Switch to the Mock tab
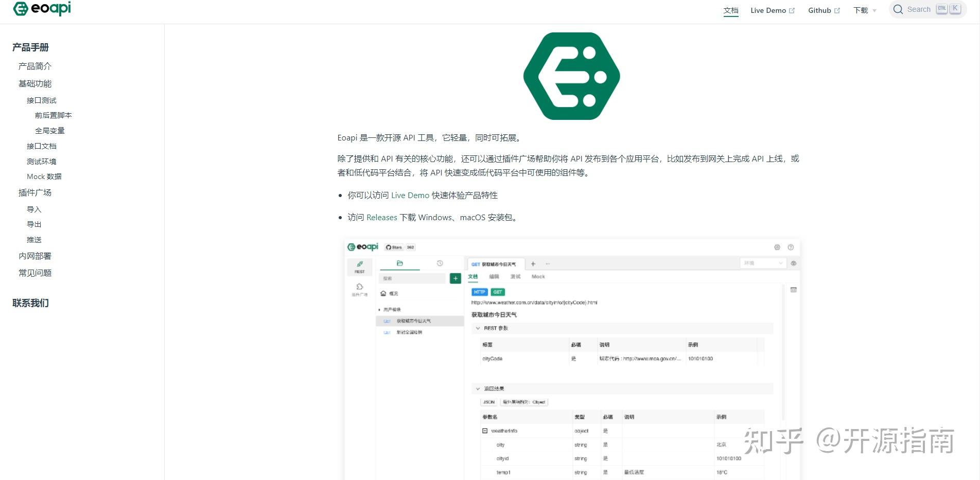Viewport: 980px width, 480px height. pos(538,277)
